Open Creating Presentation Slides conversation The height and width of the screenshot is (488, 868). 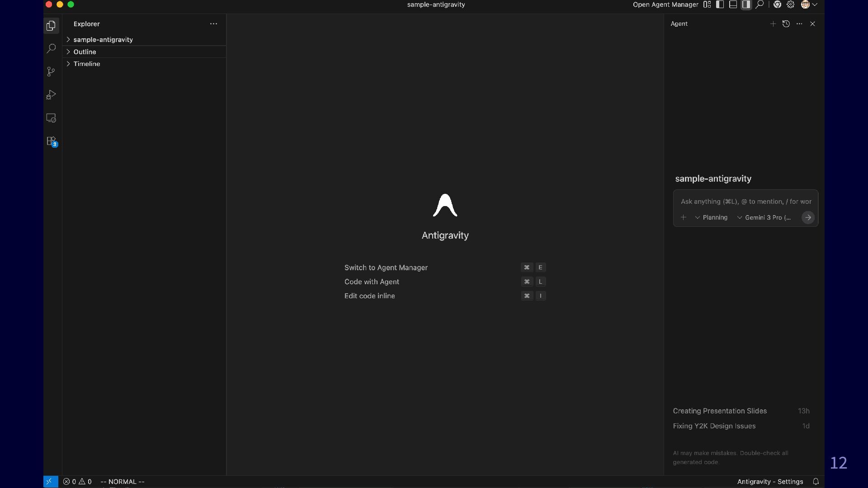720,411
